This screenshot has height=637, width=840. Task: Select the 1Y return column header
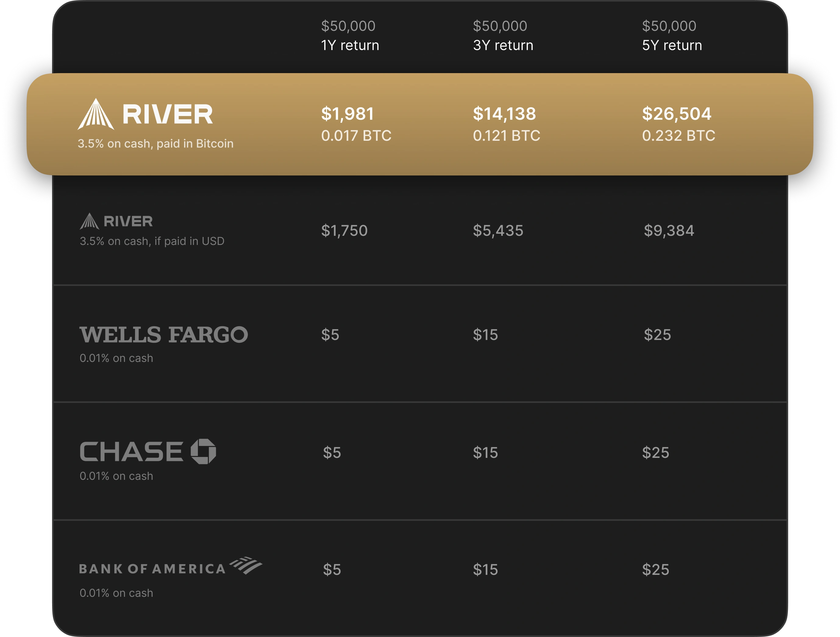(x=350, y=45)
